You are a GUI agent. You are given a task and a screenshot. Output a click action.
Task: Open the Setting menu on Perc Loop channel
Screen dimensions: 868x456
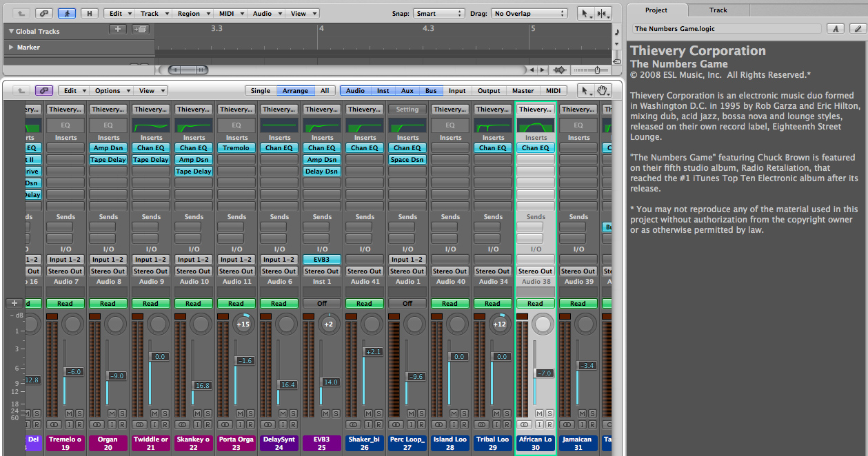pos(407,109)
